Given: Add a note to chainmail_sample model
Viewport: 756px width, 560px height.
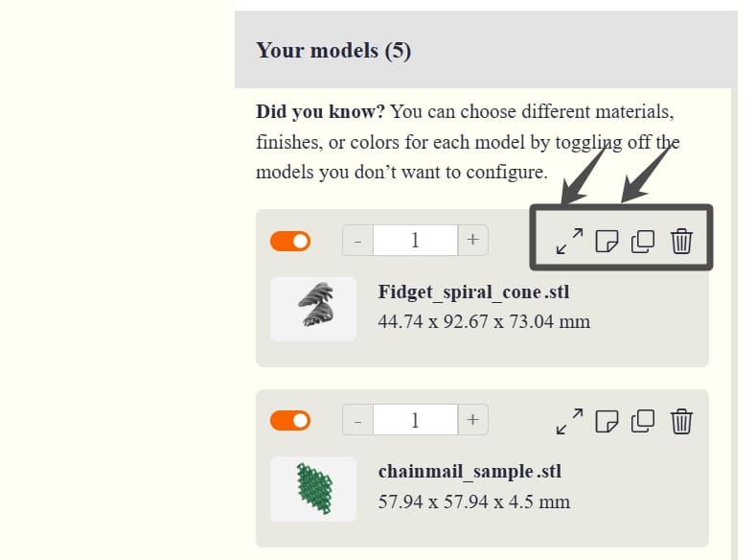Looking at the screenshot, I should point(606,420).
